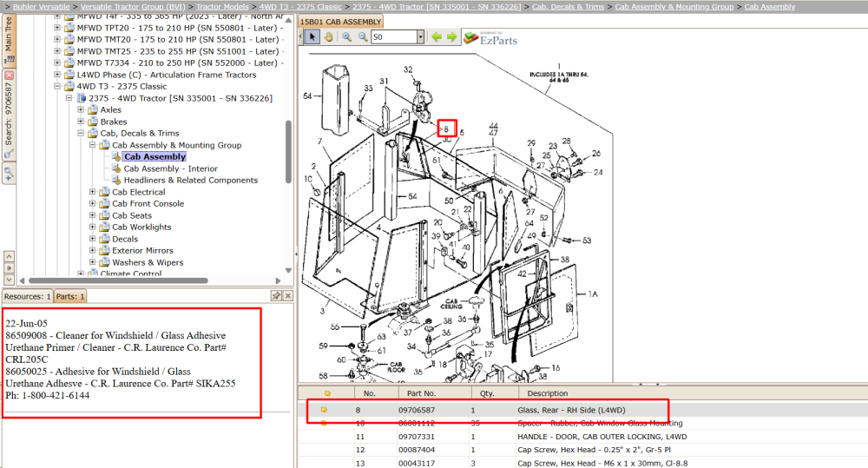The width and height of the screenshot is (868, 468).
Task: Expand the Axles tree node
Action: (81, 109)
